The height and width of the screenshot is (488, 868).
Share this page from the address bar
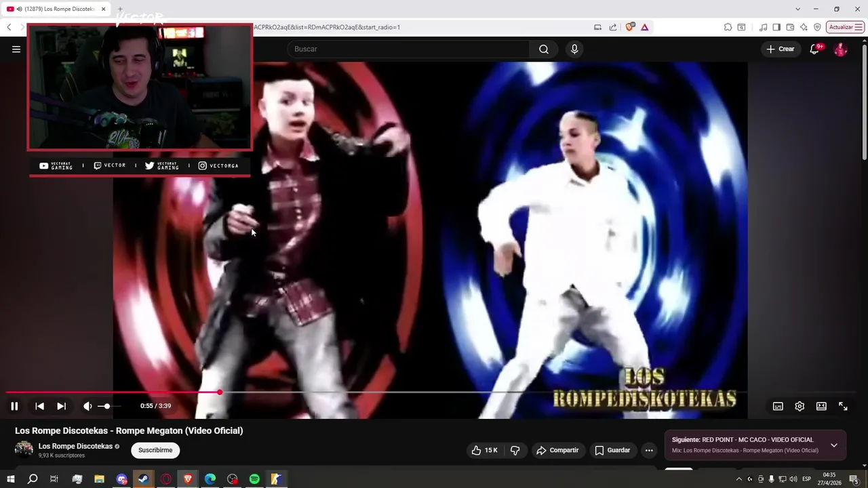pyautogui.click(x=613, y=27)
